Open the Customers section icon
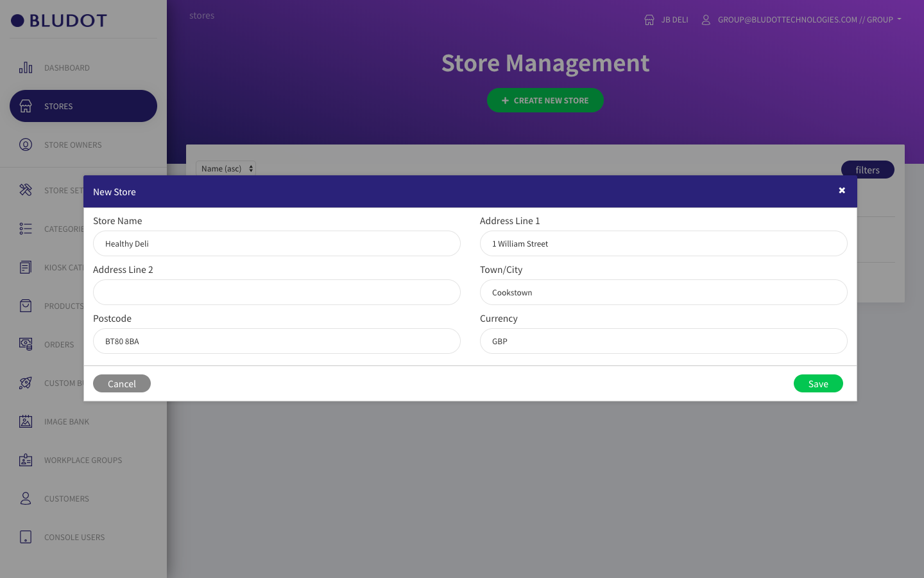The image size is (924, 578). click(x=26, y=498)
